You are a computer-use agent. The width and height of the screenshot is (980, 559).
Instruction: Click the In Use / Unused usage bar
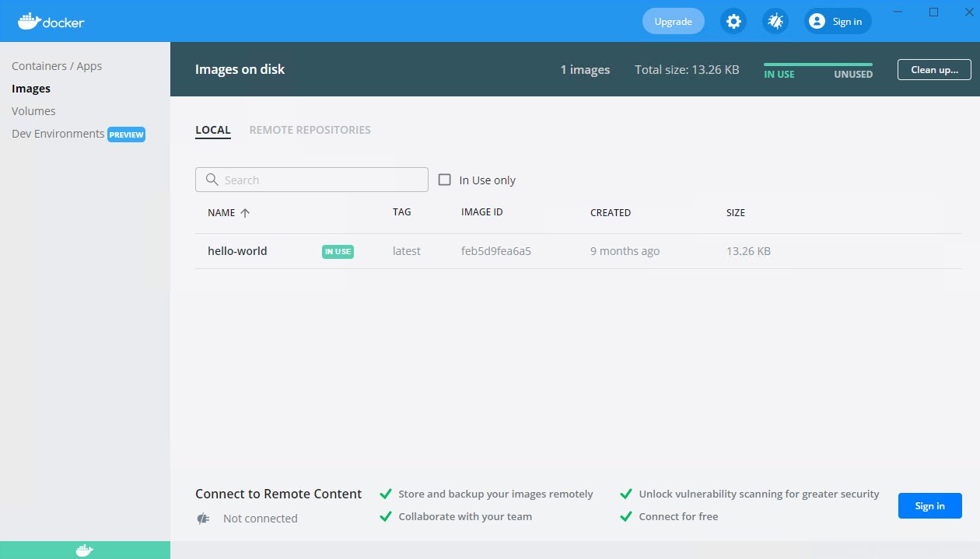[817, 65]
